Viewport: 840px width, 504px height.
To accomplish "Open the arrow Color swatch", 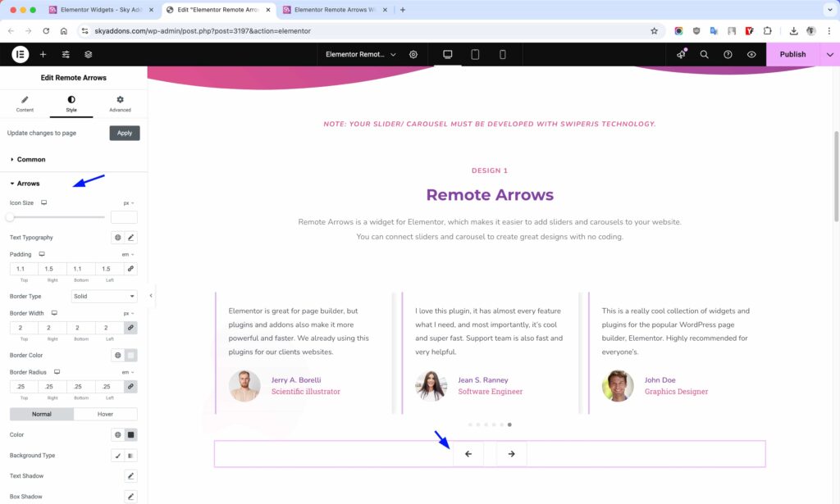I will (130, 434).
